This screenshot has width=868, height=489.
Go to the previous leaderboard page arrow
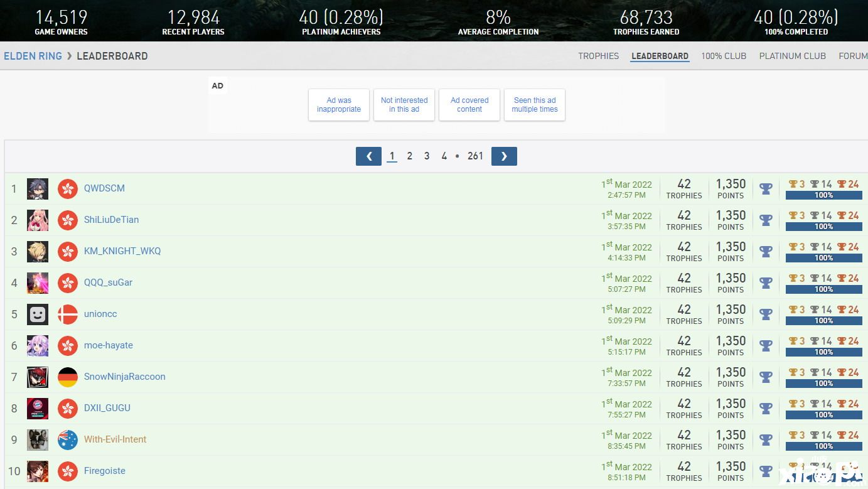[x=368, y=156]
